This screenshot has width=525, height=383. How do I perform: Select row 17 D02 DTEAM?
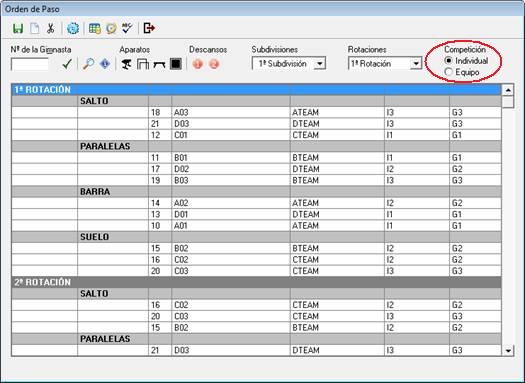coord(256,169)
